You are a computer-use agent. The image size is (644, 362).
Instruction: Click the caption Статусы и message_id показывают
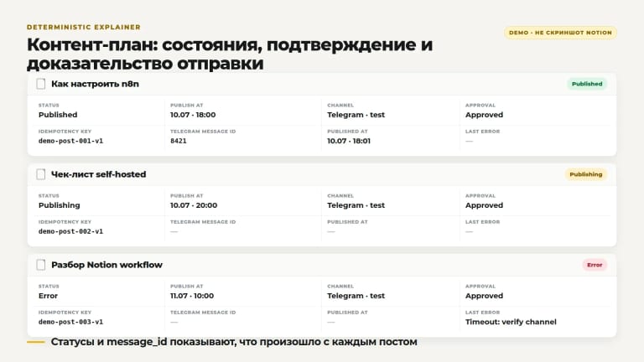click(234, 342)
